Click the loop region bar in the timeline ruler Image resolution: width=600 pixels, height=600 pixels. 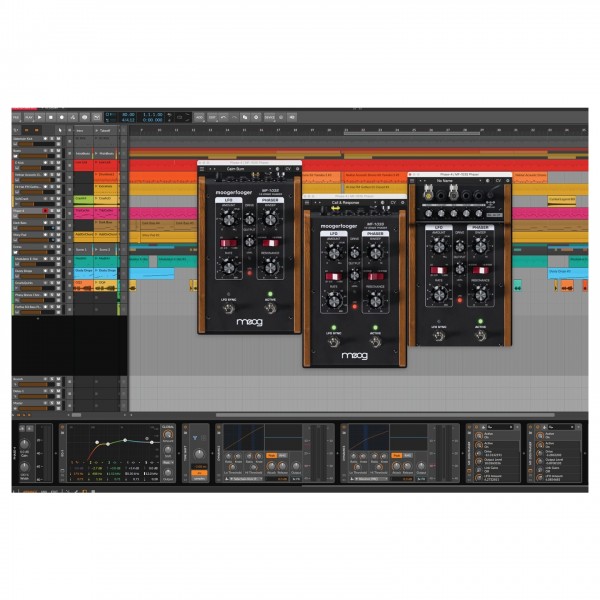tap(412, 133)
